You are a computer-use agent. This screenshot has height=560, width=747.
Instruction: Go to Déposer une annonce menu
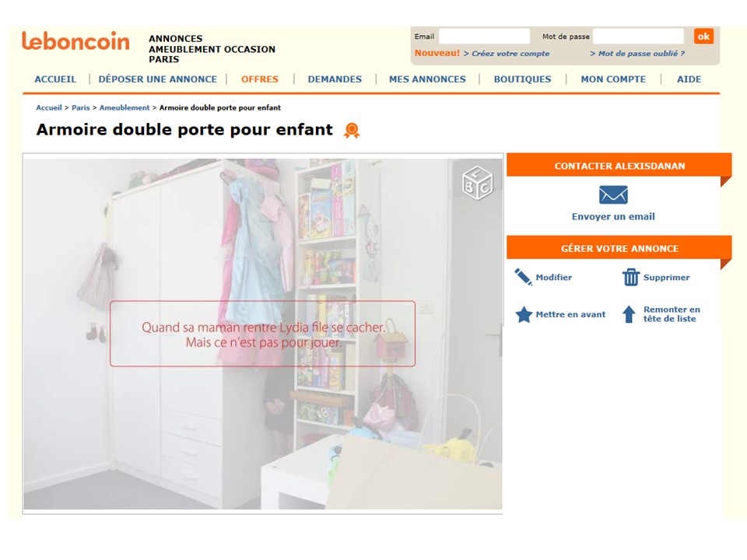point(158,79)
